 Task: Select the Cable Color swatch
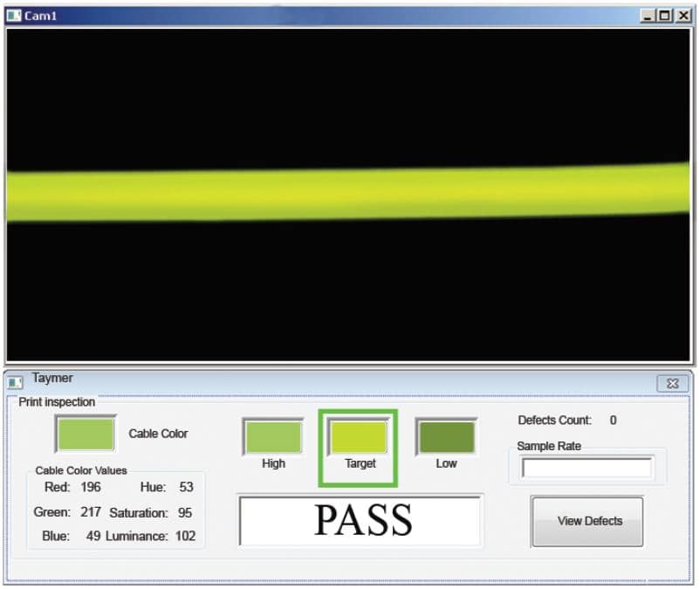(86, 434)
